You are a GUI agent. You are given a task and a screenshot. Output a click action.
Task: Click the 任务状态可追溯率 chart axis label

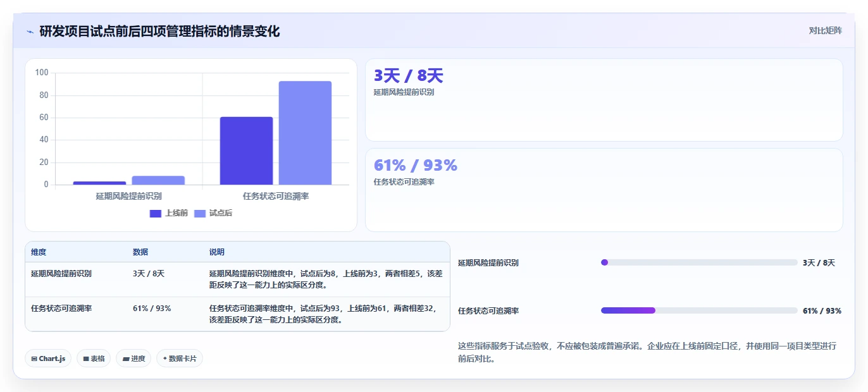point(276,196)
